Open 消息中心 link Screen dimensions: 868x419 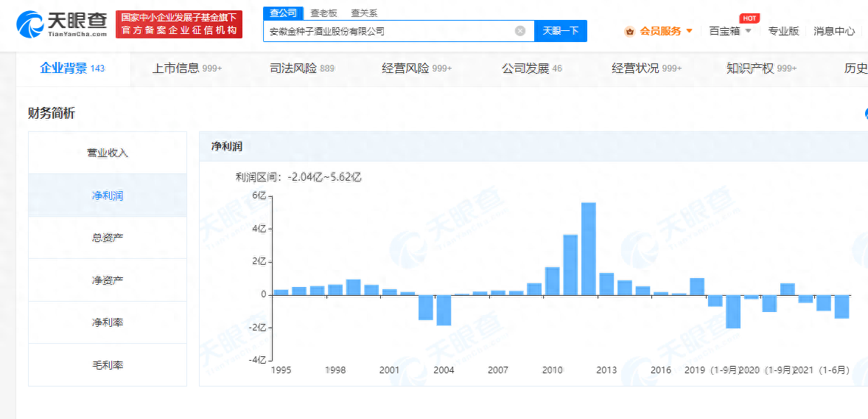coord(834,31)
